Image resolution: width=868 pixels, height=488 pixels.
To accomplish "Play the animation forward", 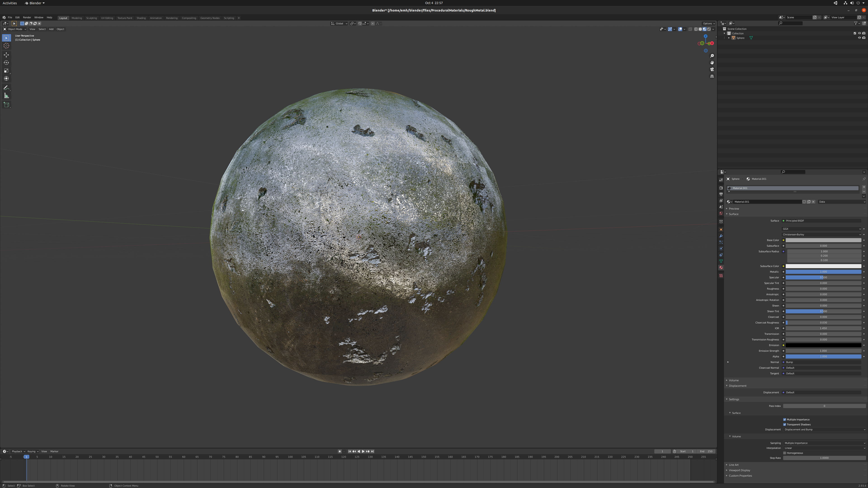I will coord(363,452).
